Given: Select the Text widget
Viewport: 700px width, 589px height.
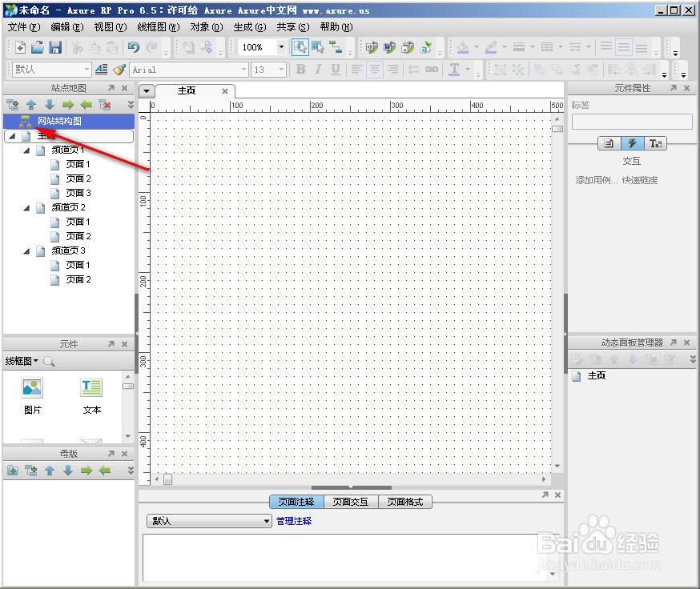Looking at the screenshot, I should (91, 395).
